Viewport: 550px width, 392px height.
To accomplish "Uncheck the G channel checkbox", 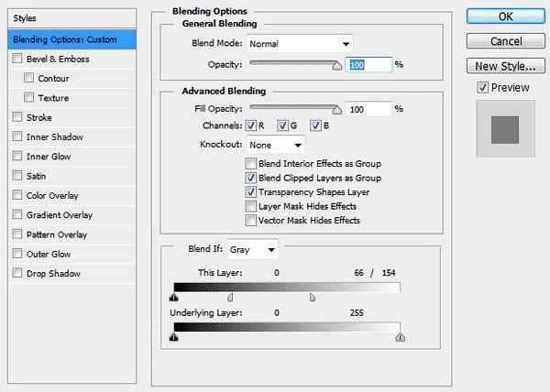I will [x=282, y=125].
